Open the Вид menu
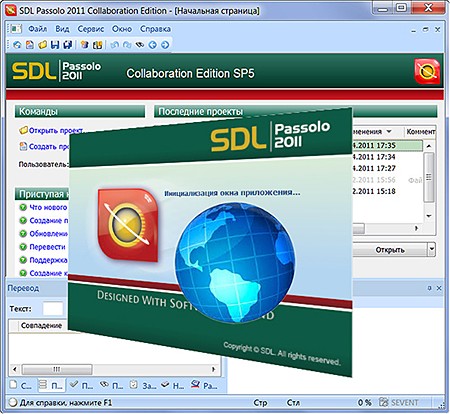The height and width of the screenshot is (414, 450). pyautogui.click(x=62, y=29)
